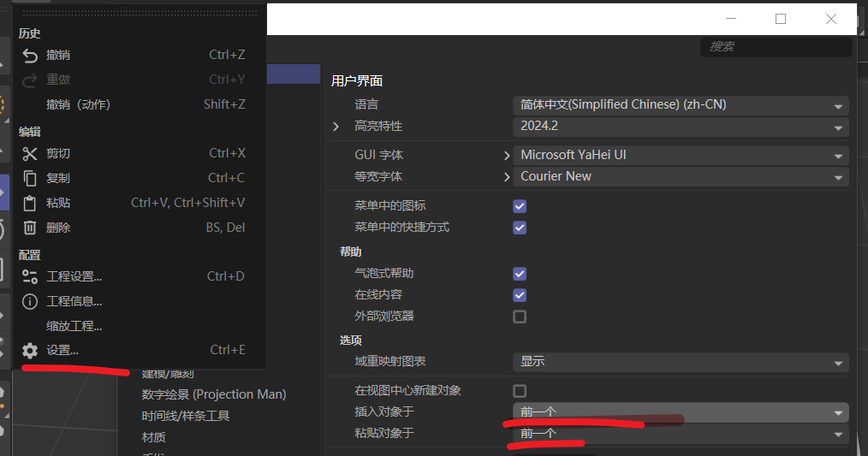
Task: Open the 语言 language dropdown
Action: (681, 105)
